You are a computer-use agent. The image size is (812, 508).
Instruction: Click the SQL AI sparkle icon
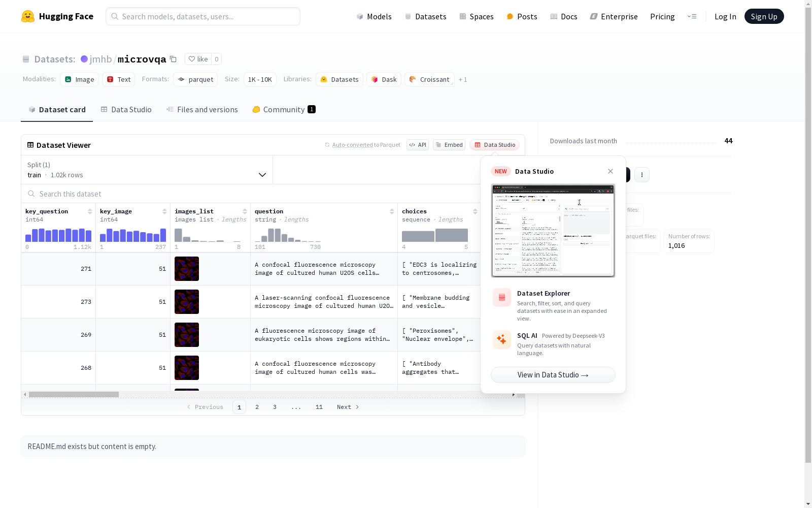click(x=502, y=339)
